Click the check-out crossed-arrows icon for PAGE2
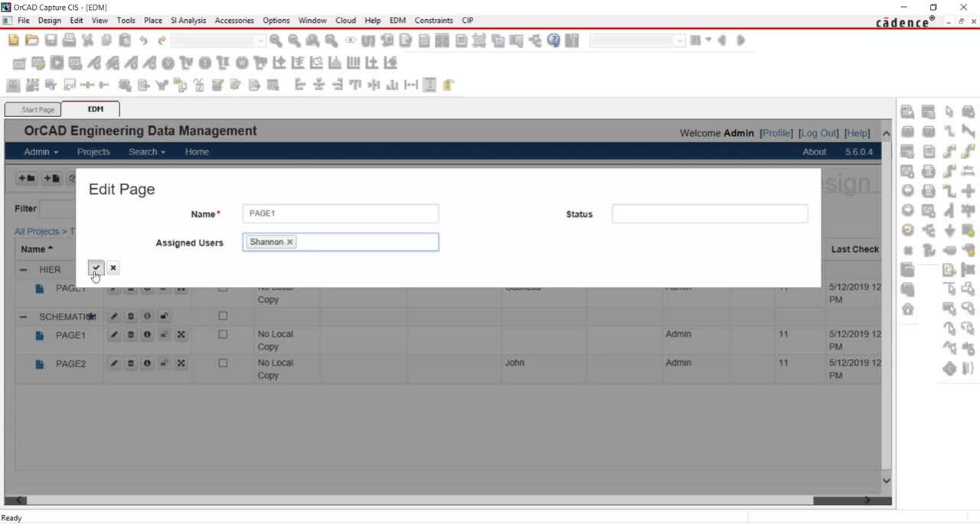 [180, 363]
